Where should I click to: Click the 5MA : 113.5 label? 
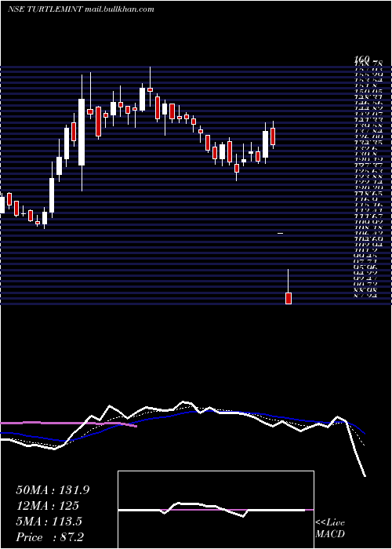tap(49, 522)
